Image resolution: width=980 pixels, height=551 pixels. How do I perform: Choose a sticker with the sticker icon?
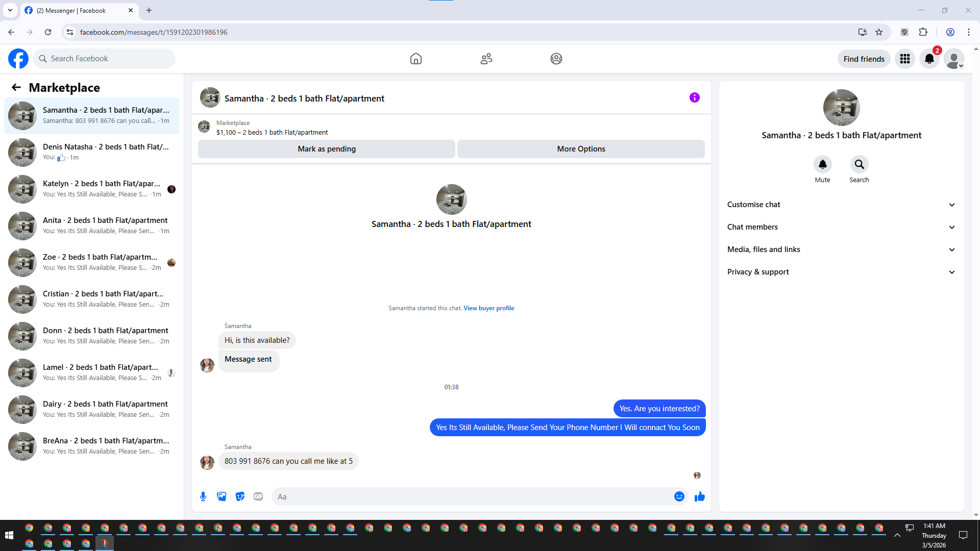[240, 496]
